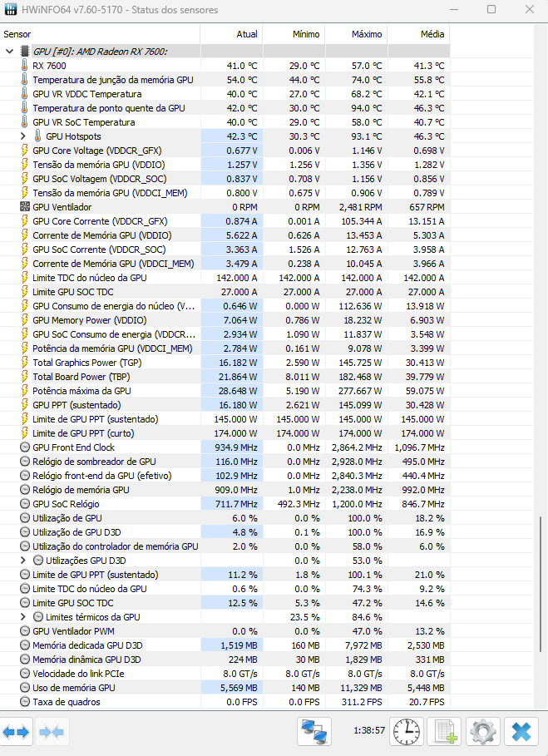Image resolution: width=548 pixels, height=756 pixels.
Task: Click the Média column header
Action: point(419,34)
